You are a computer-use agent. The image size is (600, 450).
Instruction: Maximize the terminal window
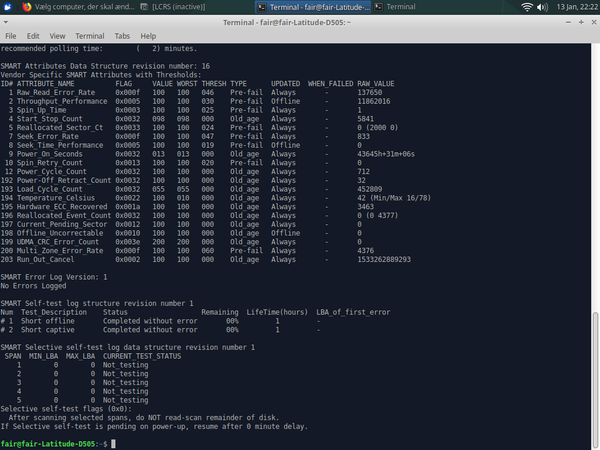[x=579, y=21]
